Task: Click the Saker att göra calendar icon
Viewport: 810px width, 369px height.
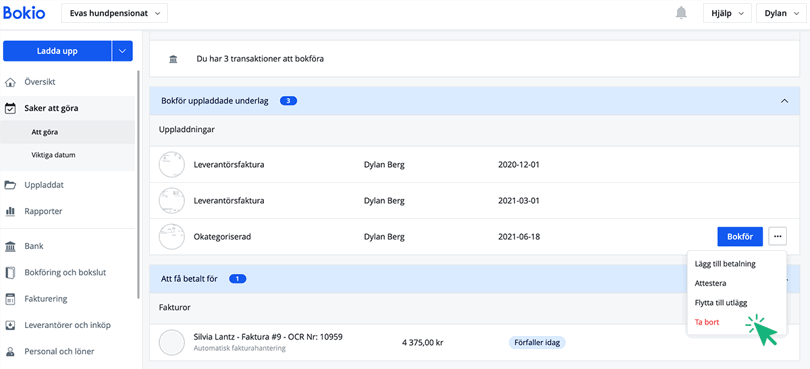Action: pyautogui.click(x=10, y=109)
